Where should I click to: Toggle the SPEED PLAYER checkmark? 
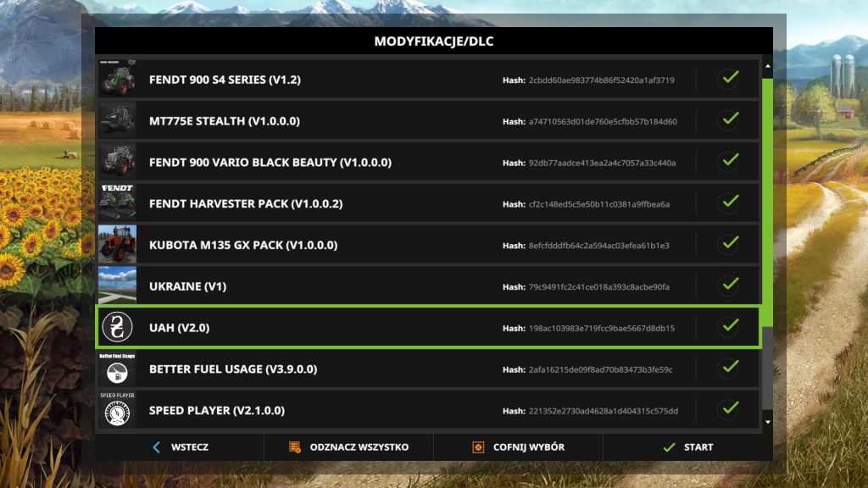tap(729, 410)
